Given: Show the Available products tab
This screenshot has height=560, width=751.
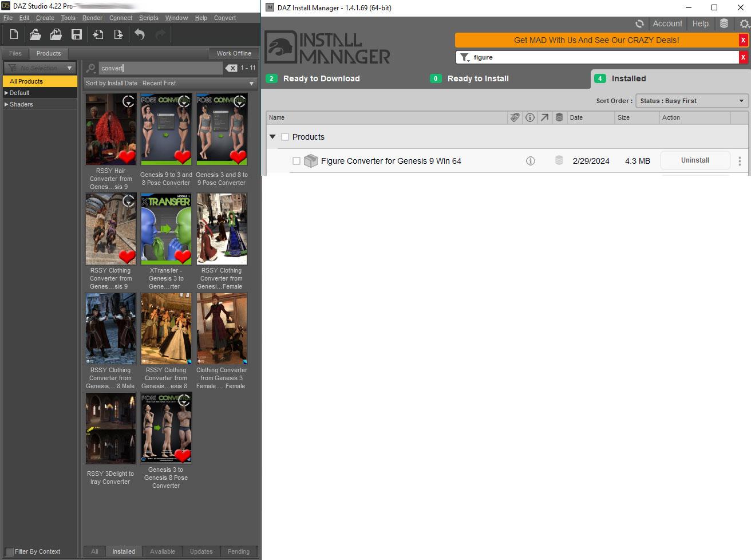Looking at the screenshot, I should click(x=163, y=552).
